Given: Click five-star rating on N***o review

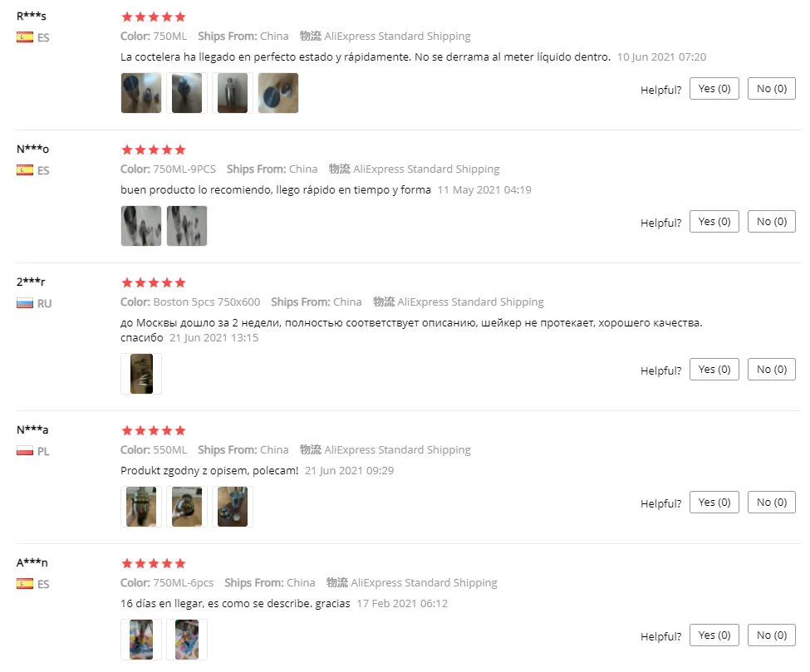Looking at the screenshot, I should pyautogui.click(x=154, y=150).
